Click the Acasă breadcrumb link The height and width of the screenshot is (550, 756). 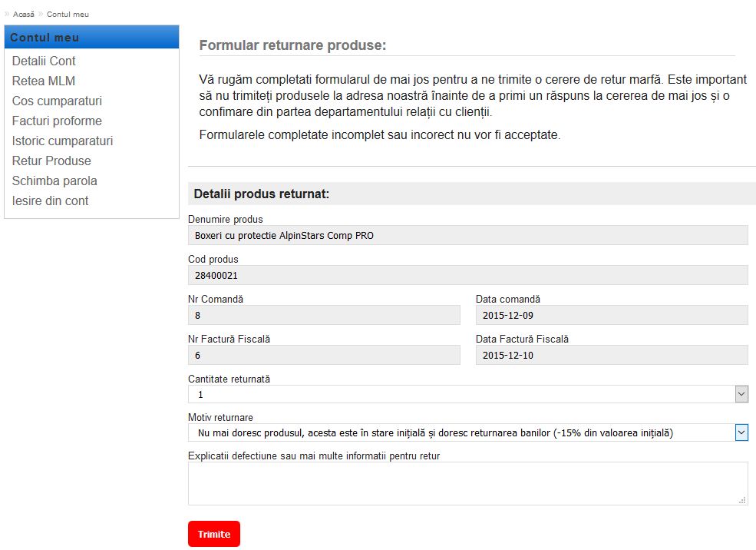pyautogui.click(x=23, y=15)
